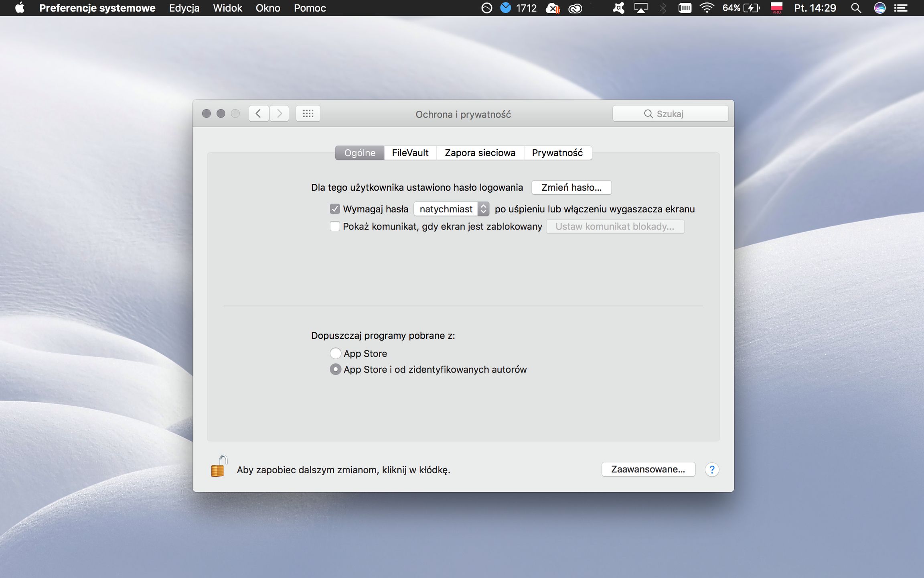Click the Creative Cloud menu bar icon
This screenshot has height=578, width=924.
pyautogui.click(x=575, y=8)
